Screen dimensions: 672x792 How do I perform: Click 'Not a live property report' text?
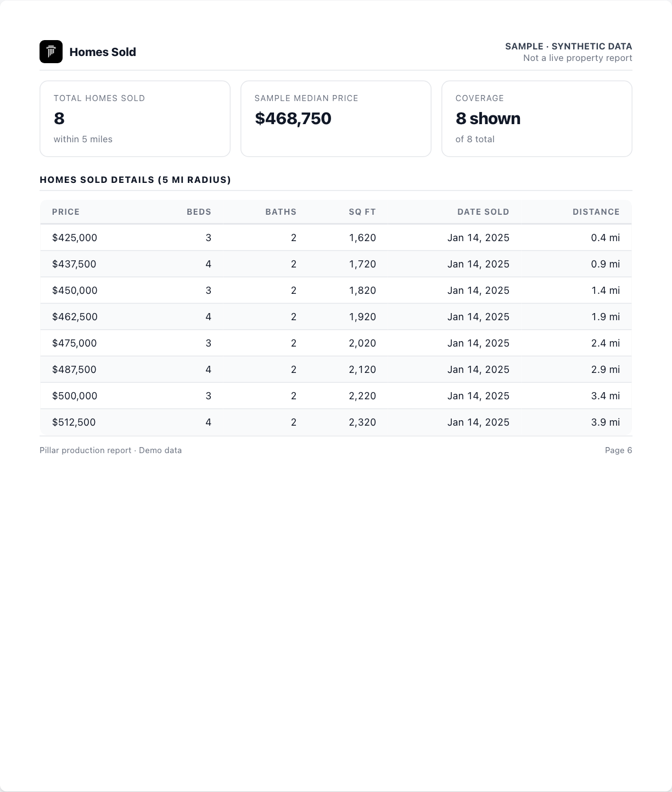[x=578, y=58]
